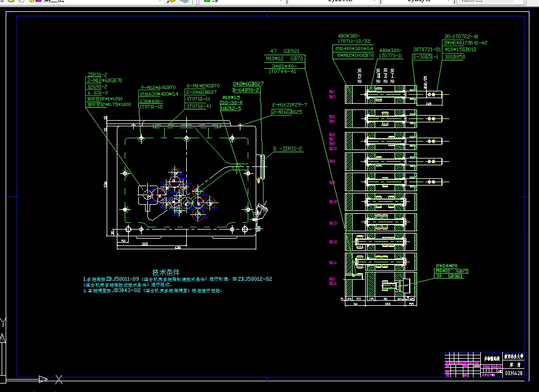
Task: Pick the 1T0711-12 part number
Action: click(x=151, y=107)
